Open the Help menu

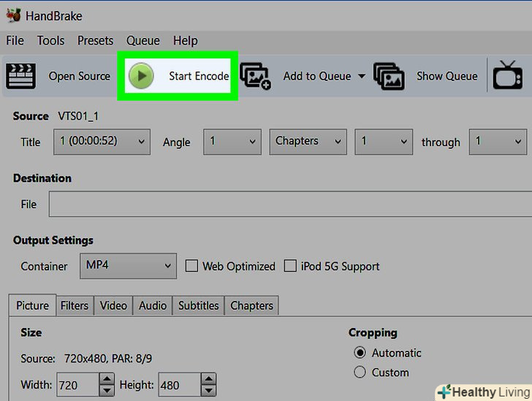click(x=186, y=41)
